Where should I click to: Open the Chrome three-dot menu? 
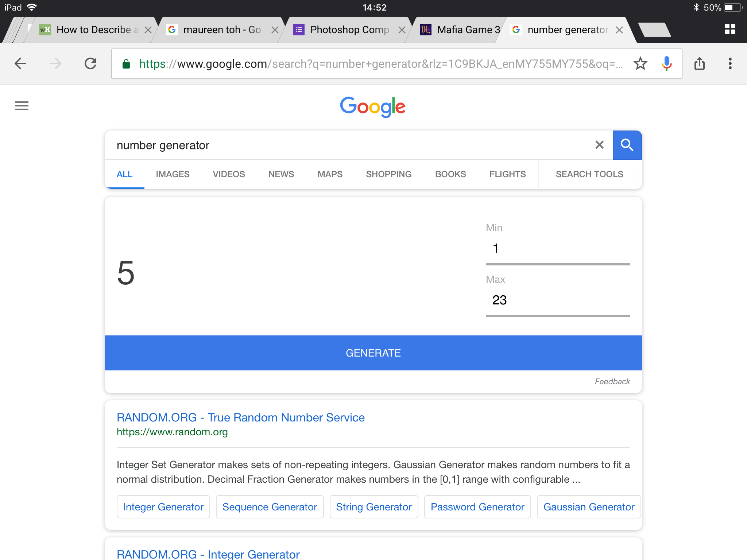(730, 64)
